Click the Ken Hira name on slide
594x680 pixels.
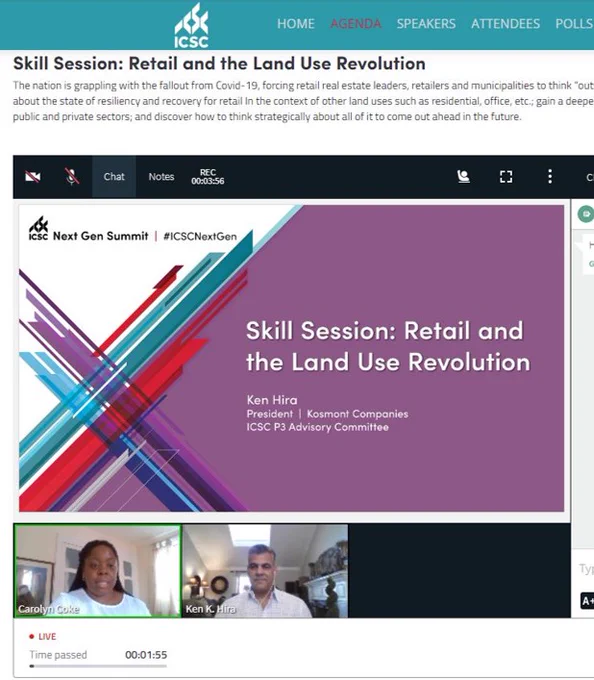click(x=272, y=400)
